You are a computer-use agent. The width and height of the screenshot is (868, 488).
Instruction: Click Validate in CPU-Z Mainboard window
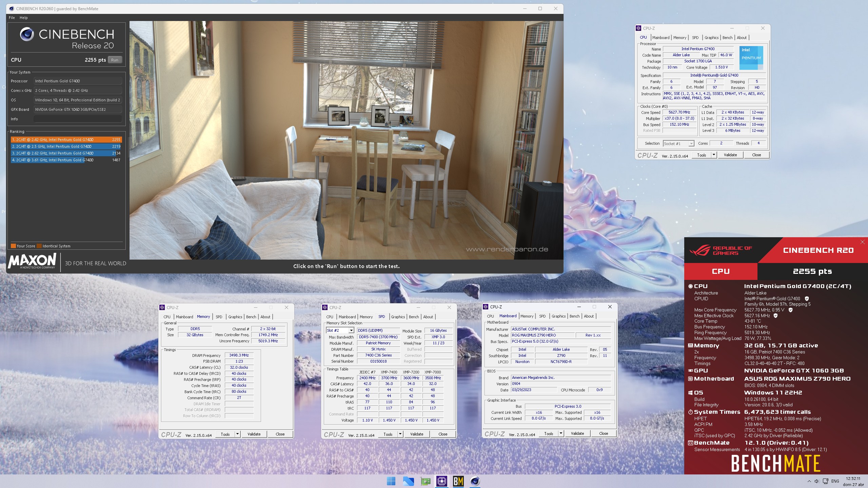pos(577,433)
